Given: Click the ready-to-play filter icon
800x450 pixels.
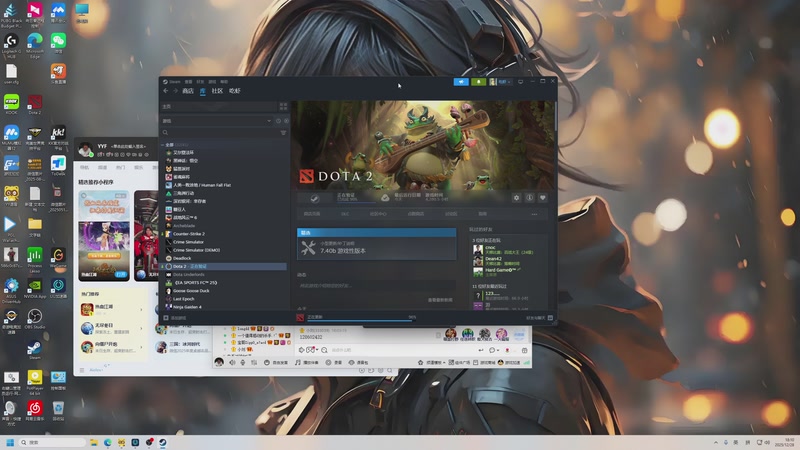Looking at the screenshot, I should coord(286,121).
